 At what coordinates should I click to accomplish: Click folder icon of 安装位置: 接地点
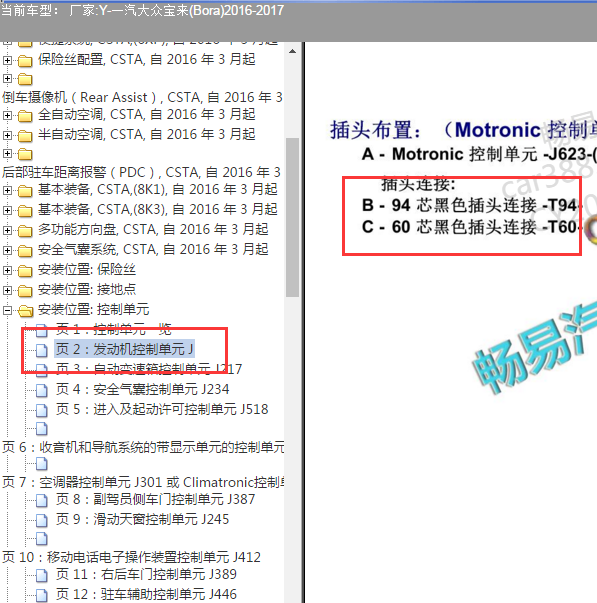tap(25, 291)
